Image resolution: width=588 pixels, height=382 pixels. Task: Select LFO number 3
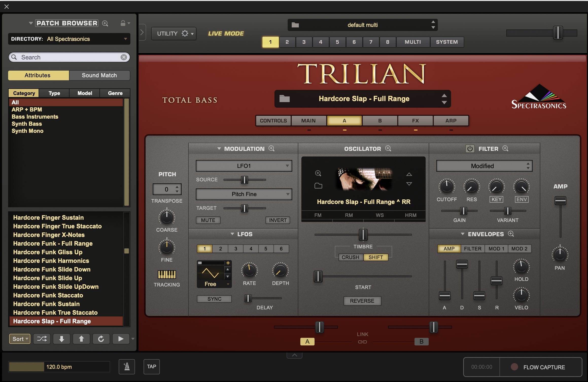point(236,248)
